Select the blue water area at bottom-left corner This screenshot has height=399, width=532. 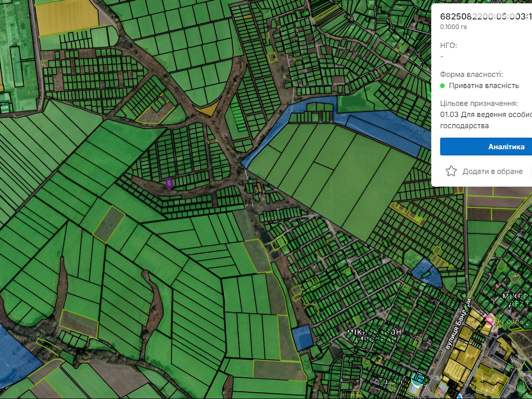15,359
